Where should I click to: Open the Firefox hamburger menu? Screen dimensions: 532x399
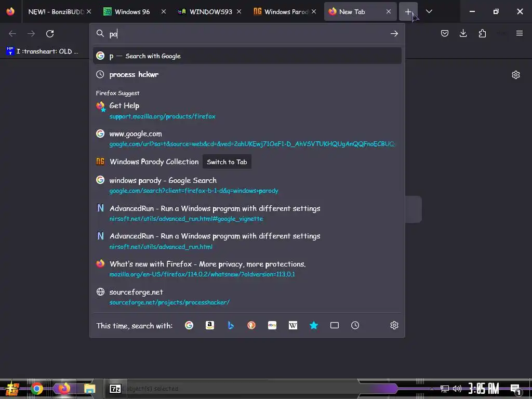coord(520,33)
